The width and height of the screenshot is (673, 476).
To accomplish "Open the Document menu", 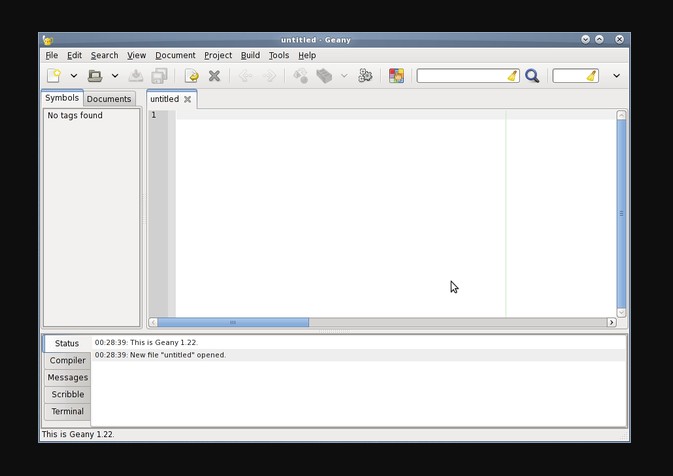I will pyautogui.click(x=175, y=55).
